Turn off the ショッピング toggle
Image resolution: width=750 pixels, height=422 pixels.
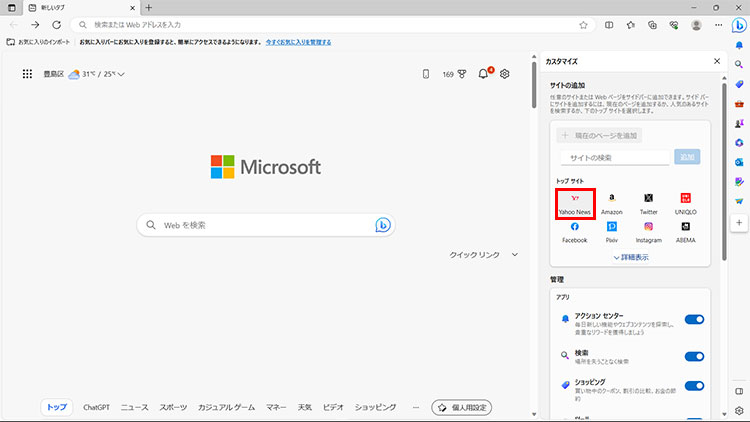(x=694, y=385)
